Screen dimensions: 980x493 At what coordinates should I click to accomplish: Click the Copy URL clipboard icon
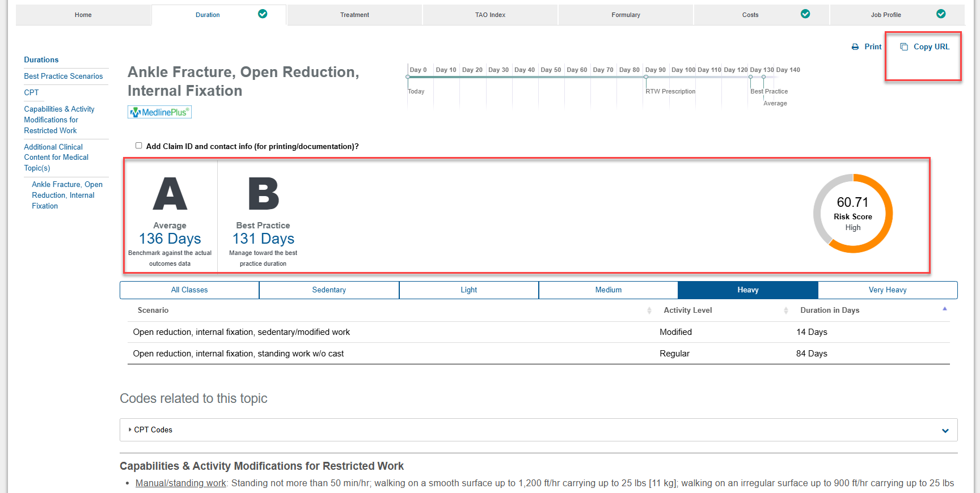point(904,47)
